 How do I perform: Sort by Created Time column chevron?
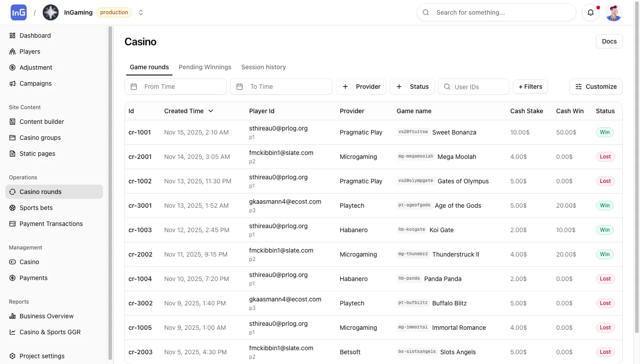(211, 111)
